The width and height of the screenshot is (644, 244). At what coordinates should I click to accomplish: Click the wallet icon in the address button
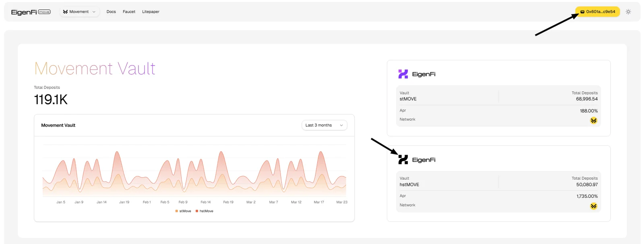[582, 12]
